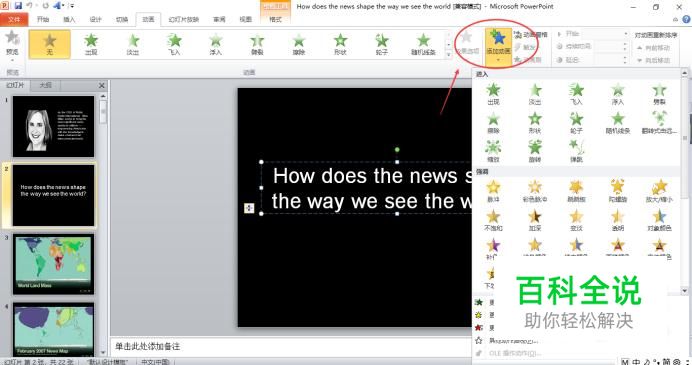Apply the 出现 animation in the ribbon gallery
The height and width of the screenshot is (365, 692).
tap(91, 44)
